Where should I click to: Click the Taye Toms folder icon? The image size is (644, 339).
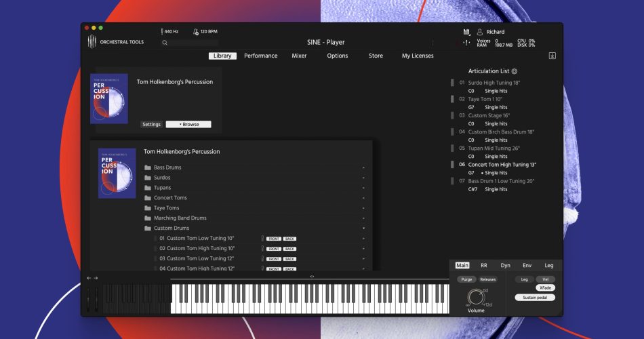click(x=148, y=208)
